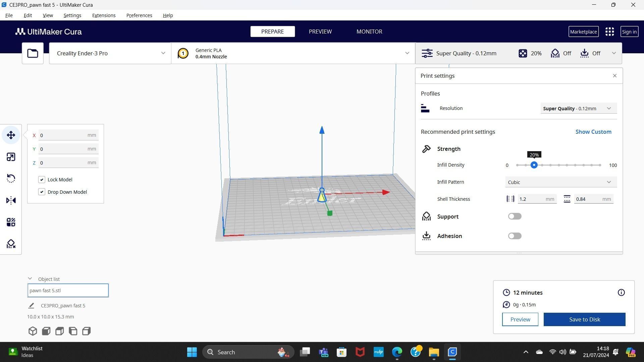The image size is (644, 362).
Task: Select the Move tool in sidebar
Action: click(x=11, y=135)
